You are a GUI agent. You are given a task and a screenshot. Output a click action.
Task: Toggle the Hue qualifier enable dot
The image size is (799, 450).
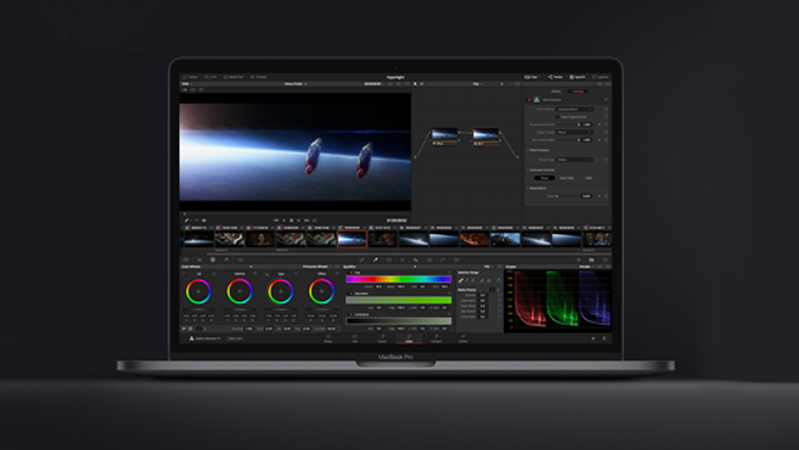351,273
